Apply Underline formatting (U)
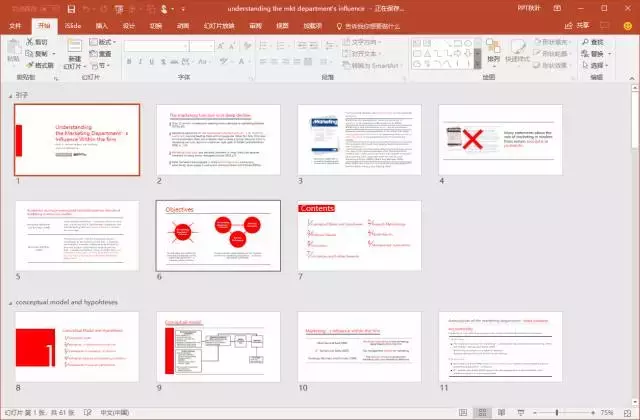This screenshot has width=640, height=420. tap(152, 62)
